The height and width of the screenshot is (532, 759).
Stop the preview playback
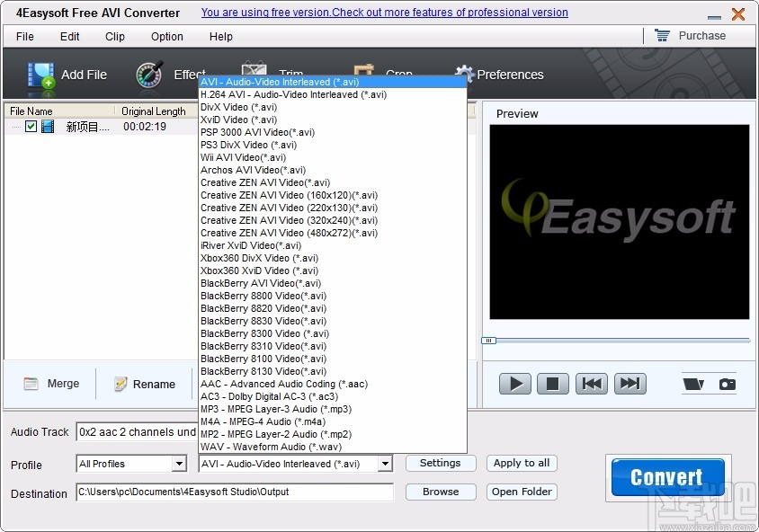(553, 384)
